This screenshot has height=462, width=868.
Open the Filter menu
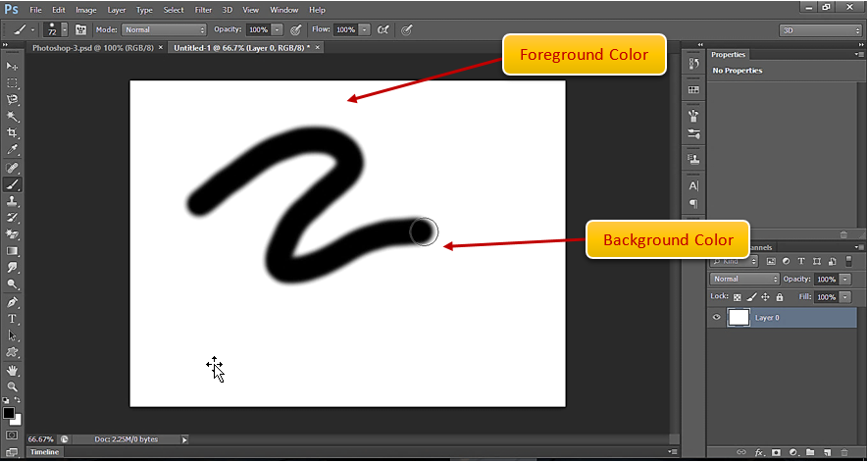(203, 10)
